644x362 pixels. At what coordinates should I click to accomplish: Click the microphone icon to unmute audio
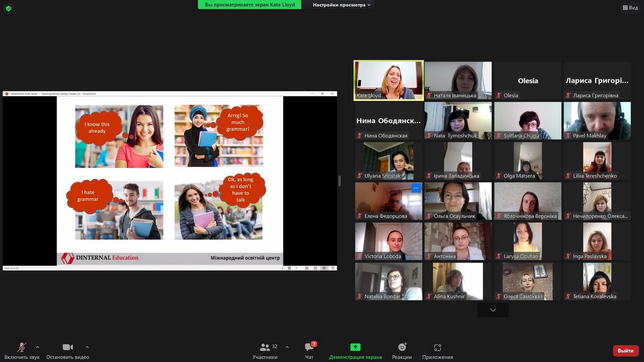22,348
